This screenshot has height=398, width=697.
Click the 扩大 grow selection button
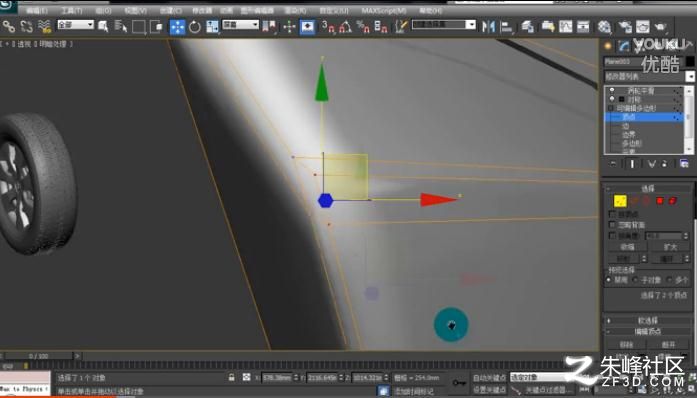(x=670, y=247)
